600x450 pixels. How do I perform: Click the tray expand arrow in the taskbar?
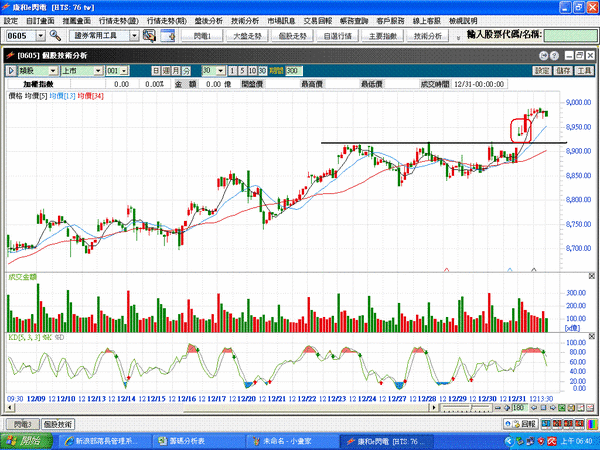point(509,441)
